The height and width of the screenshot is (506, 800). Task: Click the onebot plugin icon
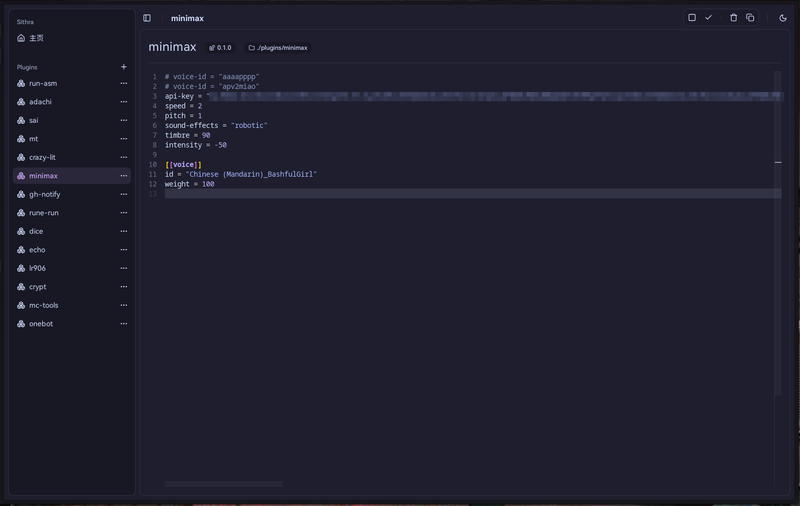point(21,324)
